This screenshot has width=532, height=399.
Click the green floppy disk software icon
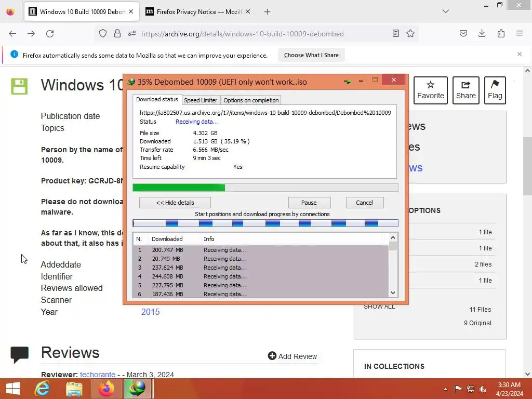click(x=19, y=86)
